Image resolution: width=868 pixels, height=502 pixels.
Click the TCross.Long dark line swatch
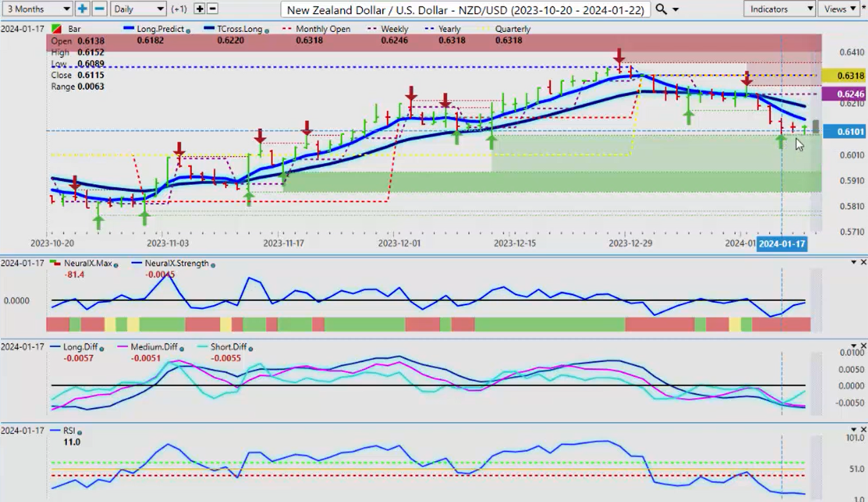click(208, 29)
